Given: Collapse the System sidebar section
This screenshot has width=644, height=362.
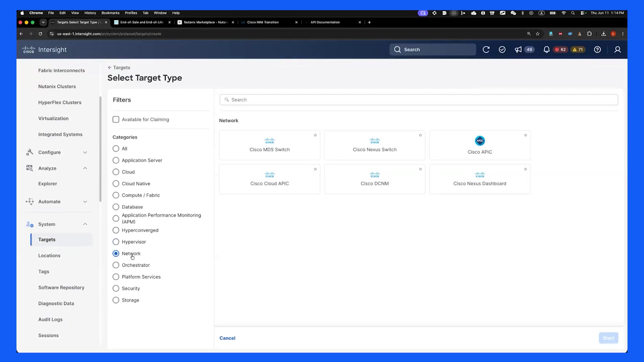Looking at the screenshot, I should (85, 224).
